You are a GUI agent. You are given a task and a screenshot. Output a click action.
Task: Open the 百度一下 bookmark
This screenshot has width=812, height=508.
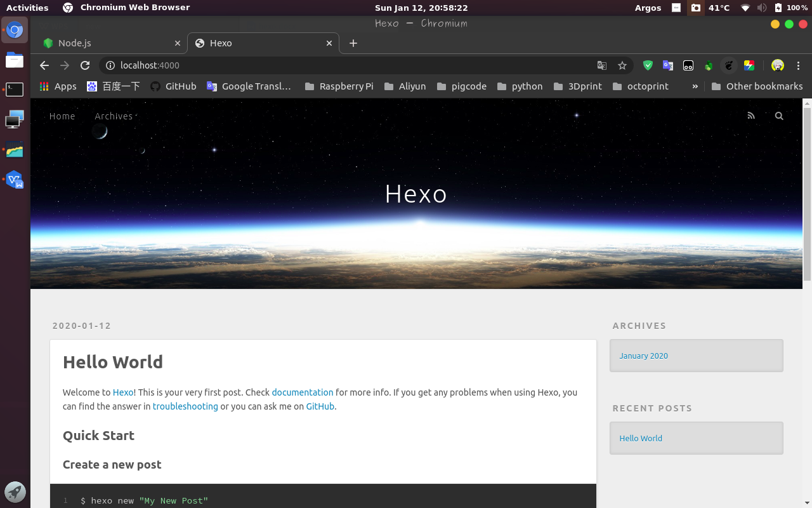coord(114,86)
